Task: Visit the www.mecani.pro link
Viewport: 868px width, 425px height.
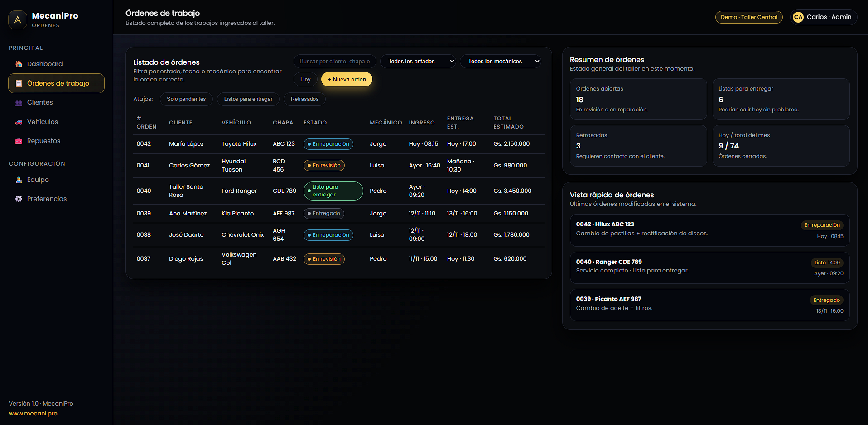Action: coord(33,414)
